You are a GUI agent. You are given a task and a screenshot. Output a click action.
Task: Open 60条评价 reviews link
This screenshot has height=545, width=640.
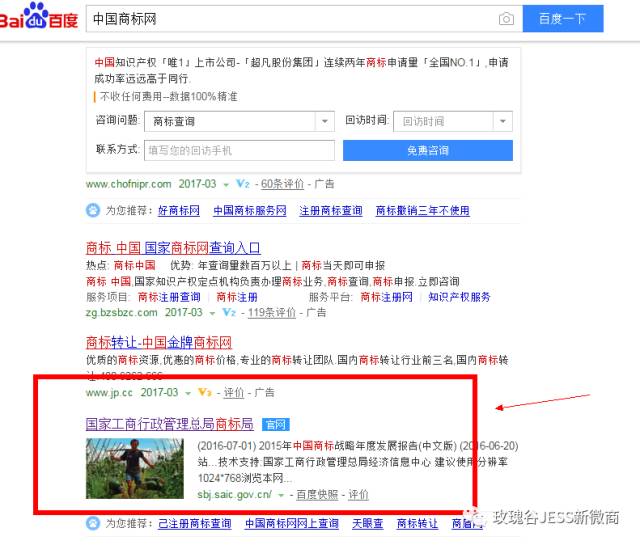[x=282, y=184]
